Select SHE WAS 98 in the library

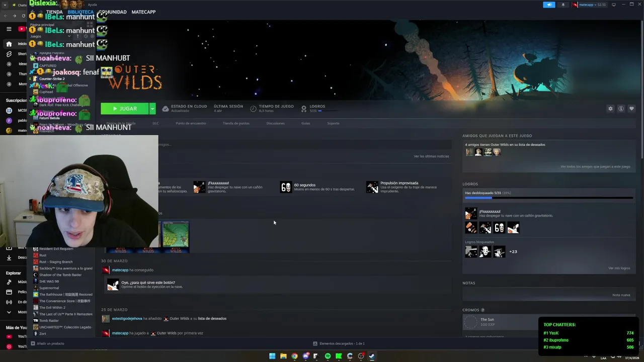[49, 282]
